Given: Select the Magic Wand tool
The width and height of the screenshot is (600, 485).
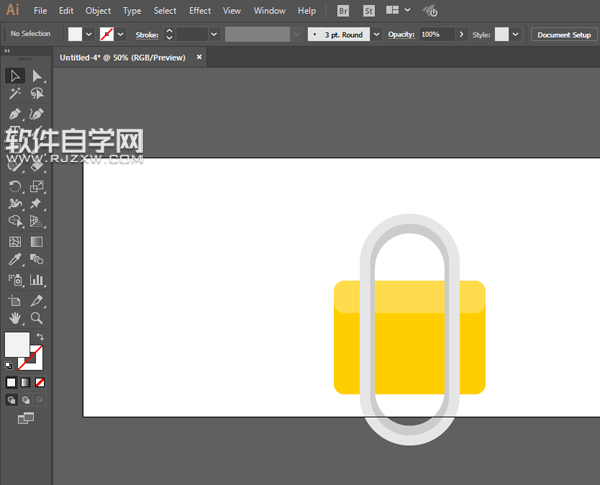Looking at the screenshot, I should pyautogui.click(x=15, y=93).
